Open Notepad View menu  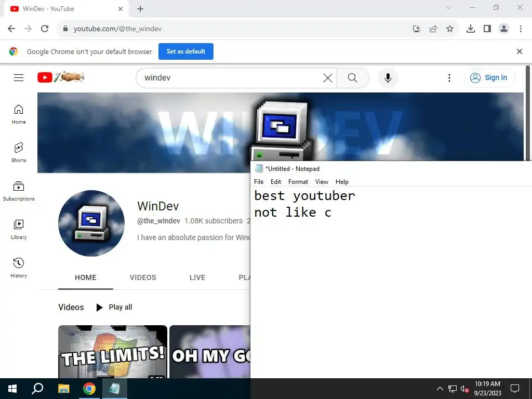pos(322,182)
